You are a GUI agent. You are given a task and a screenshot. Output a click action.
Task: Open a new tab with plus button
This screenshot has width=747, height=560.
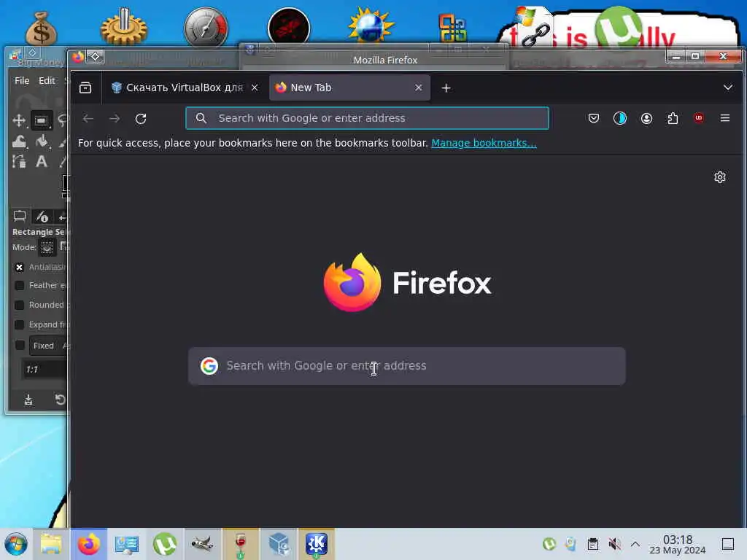(x=446, y=88)
